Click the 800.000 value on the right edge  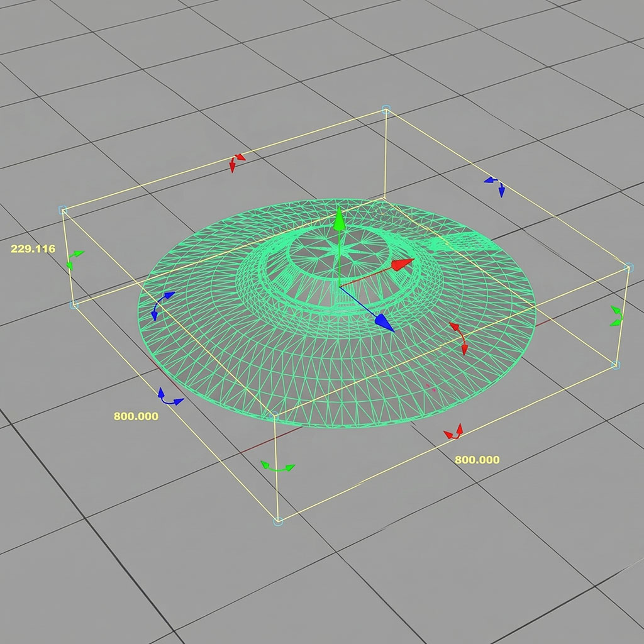[x=477, y=460]
